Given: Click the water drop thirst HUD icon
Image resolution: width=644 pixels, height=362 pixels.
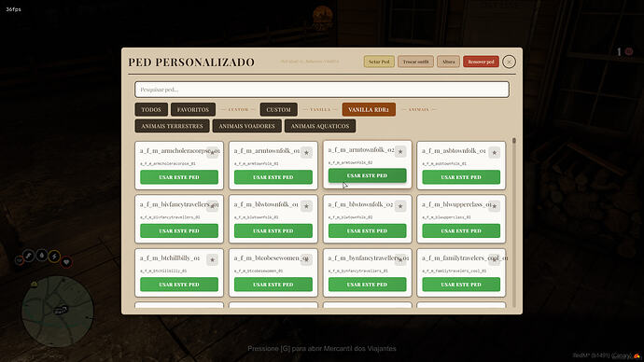Looking at the screenshot, I should (41, 256).
